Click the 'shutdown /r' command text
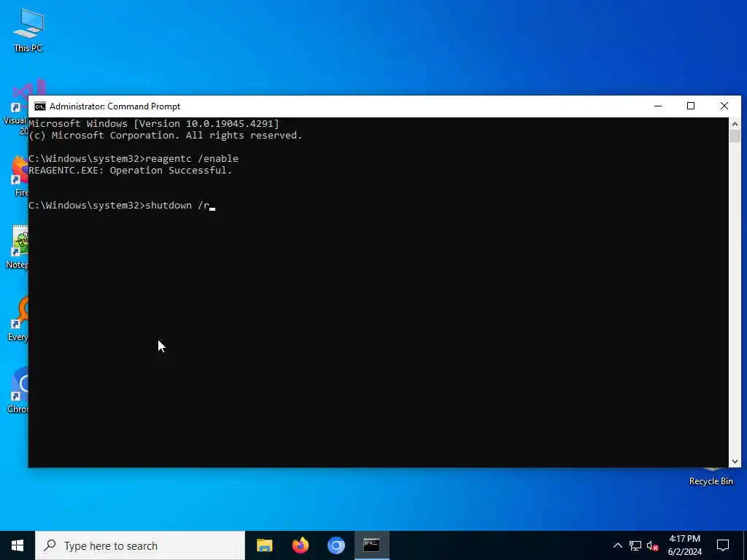Viewport: 747px width, 560px height. point(177,205)
